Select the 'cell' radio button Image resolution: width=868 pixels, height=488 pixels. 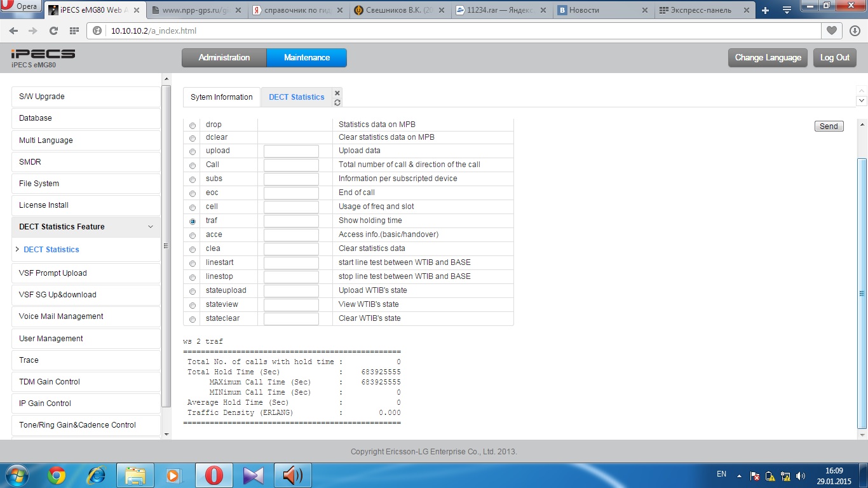[193, 207]
